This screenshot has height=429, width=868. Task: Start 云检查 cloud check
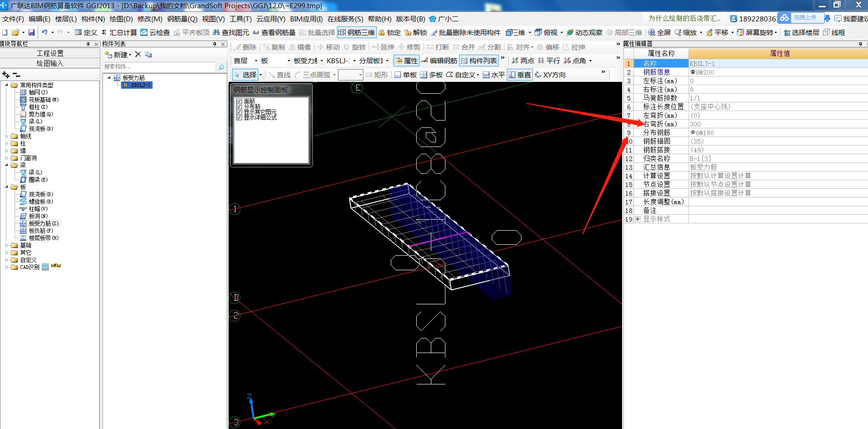(x=155, y=32)
